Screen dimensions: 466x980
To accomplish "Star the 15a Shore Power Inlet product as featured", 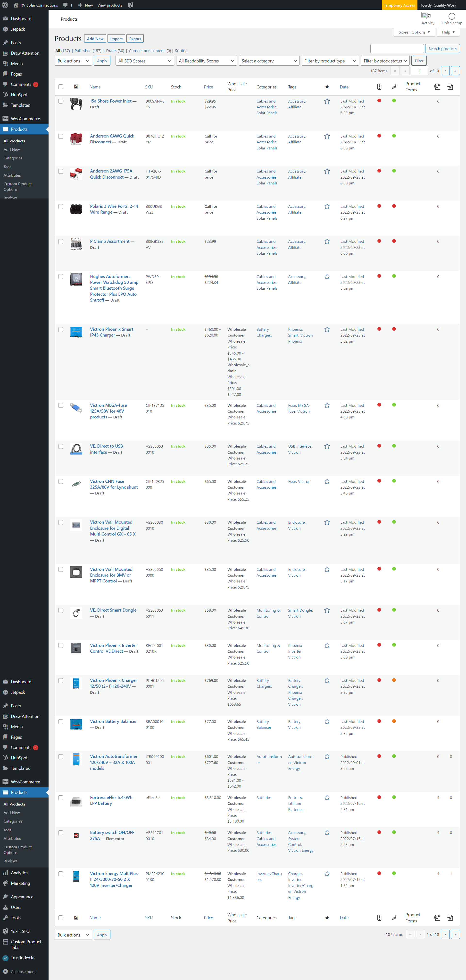I will (327, 101).
